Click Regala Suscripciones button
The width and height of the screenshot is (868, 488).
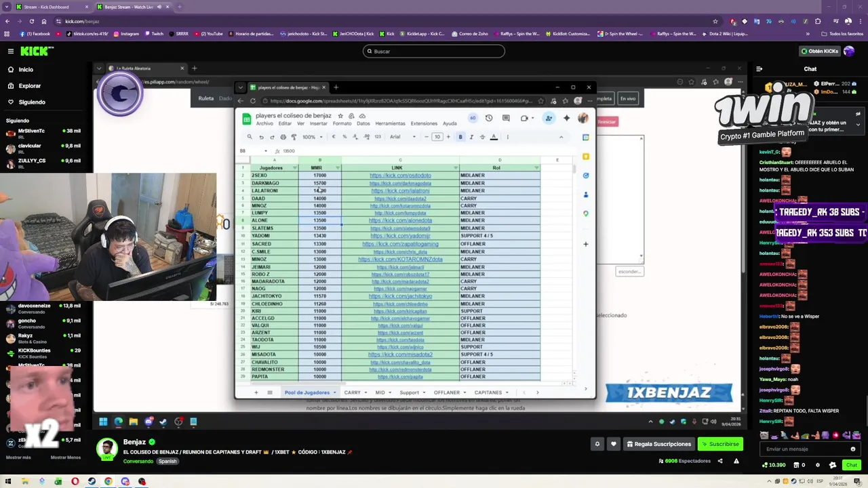click(658, 444)
